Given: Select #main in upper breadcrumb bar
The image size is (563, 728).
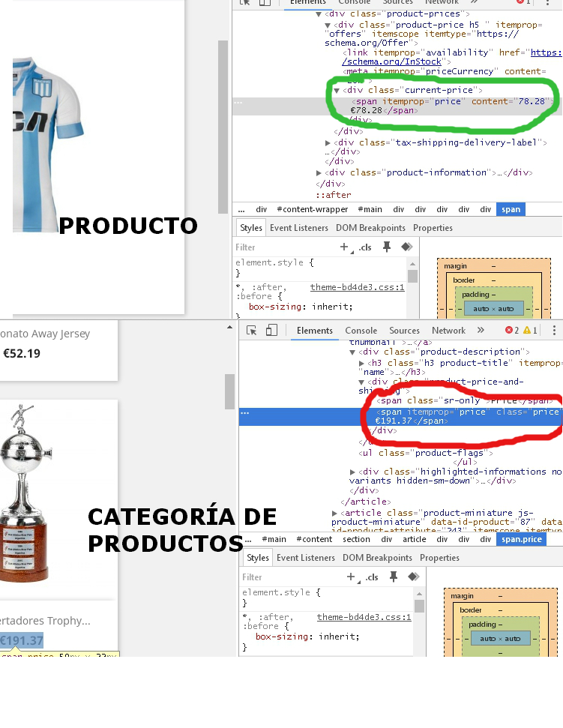Looking at the screenshot, I should (370, 209).
